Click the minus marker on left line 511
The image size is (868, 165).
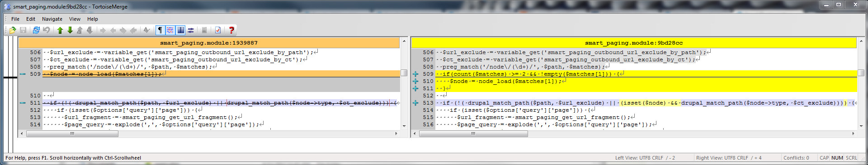click(x=23, y=103)
